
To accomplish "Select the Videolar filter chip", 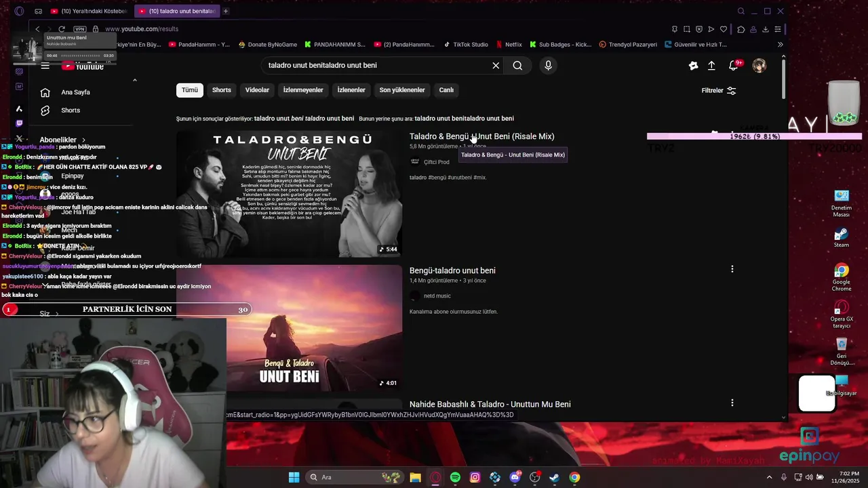I will [x=257, y=90].
